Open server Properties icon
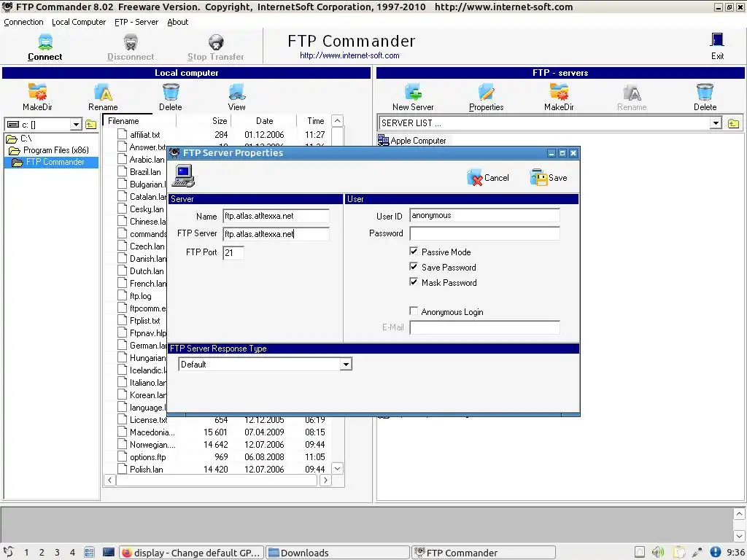Image resolution: width=747 pixels, height=560 pixels. click(x=486, y=92)
